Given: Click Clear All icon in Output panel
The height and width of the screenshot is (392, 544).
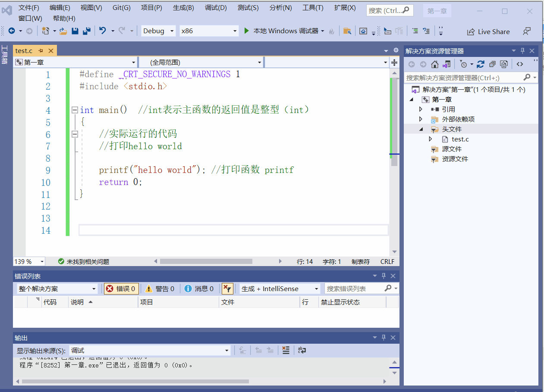Looking at the screenshot, I should 286,350.
